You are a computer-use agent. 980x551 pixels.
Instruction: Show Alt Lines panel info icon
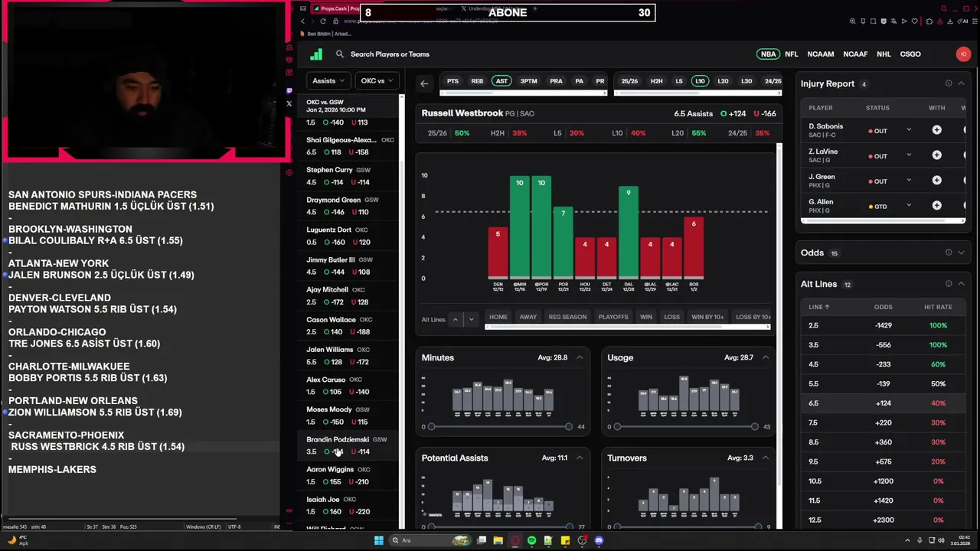(949, 284)
